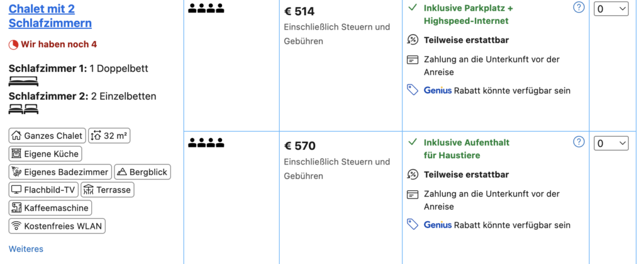
Task: Open the Chalet mit 2 Schlafzimmern link
Action: click(x=50, y=16)
